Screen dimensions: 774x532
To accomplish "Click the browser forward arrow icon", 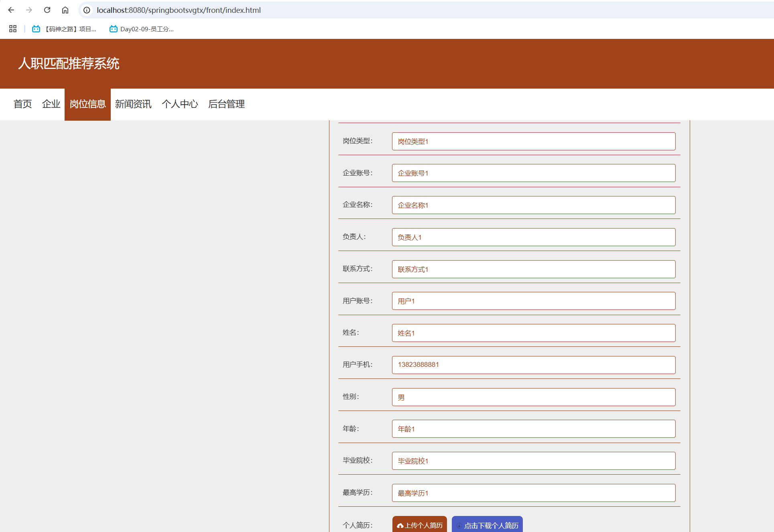I will click(29, 10).
